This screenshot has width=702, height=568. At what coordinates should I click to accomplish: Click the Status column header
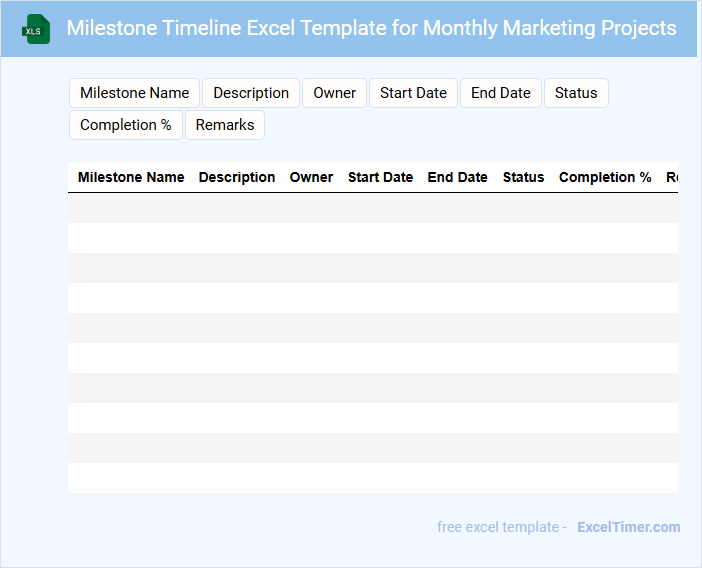point(523,177)
